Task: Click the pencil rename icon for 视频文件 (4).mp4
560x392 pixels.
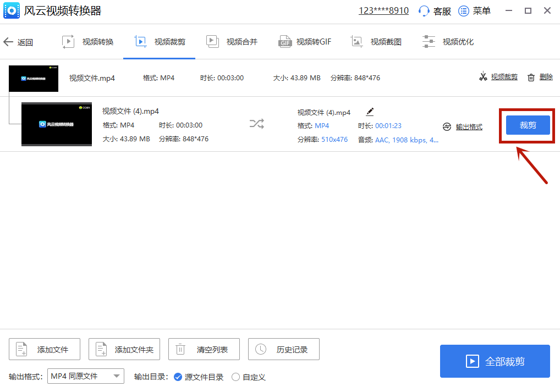Action: click(370, 112)
